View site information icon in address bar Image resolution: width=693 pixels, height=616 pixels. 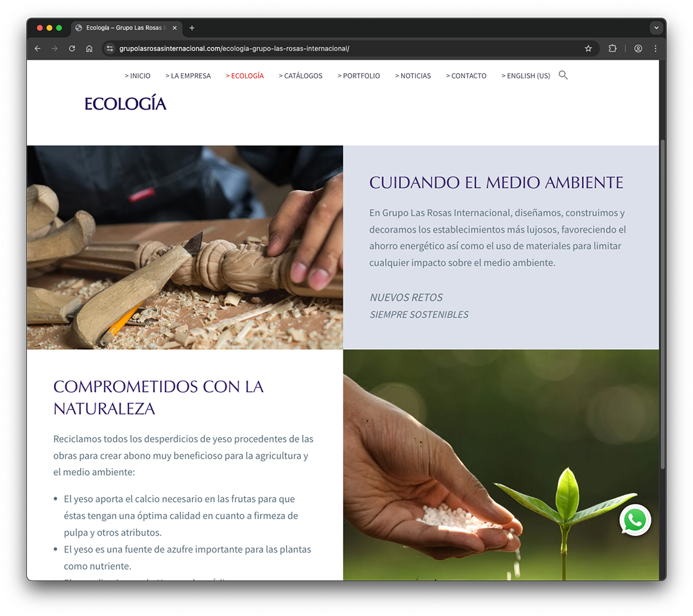110,49
